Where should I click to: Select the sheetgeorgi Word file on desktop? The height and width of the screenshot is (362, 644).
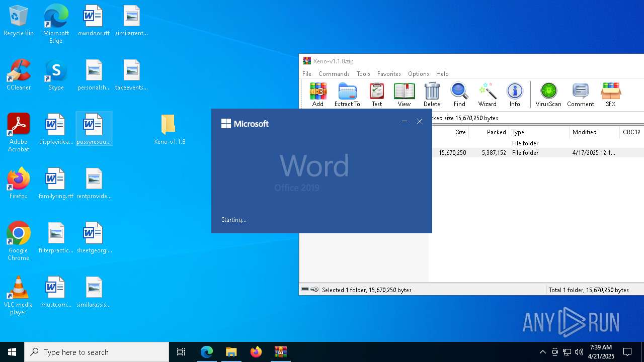click(x=94, y=238)
